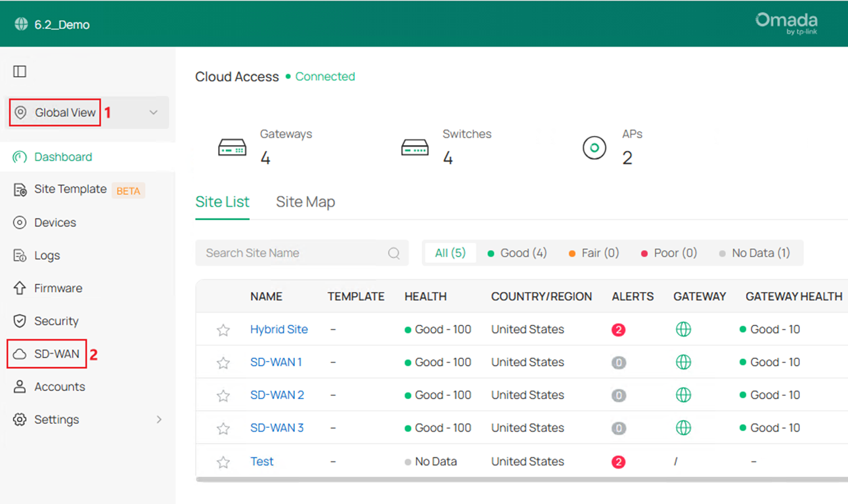The image size is (848, 504).
Task: Open SD-WAN 3 site page
Action: 277,427
